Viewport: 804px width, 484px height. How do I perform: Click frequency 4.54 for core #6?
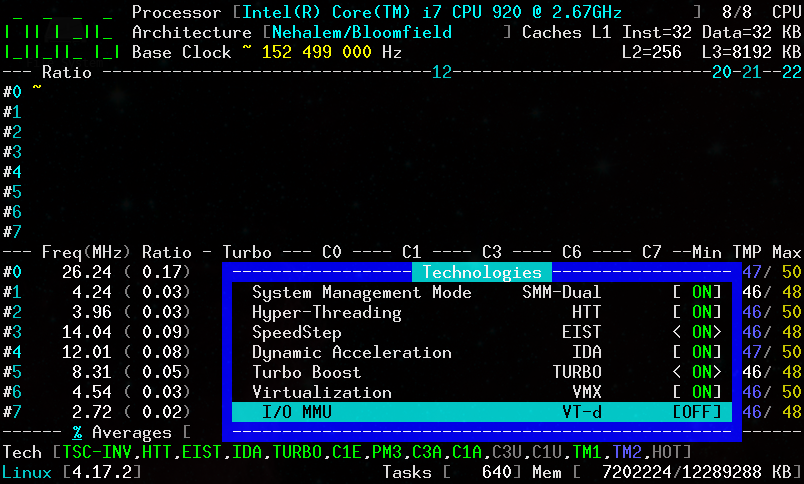[x=92, y=392]
